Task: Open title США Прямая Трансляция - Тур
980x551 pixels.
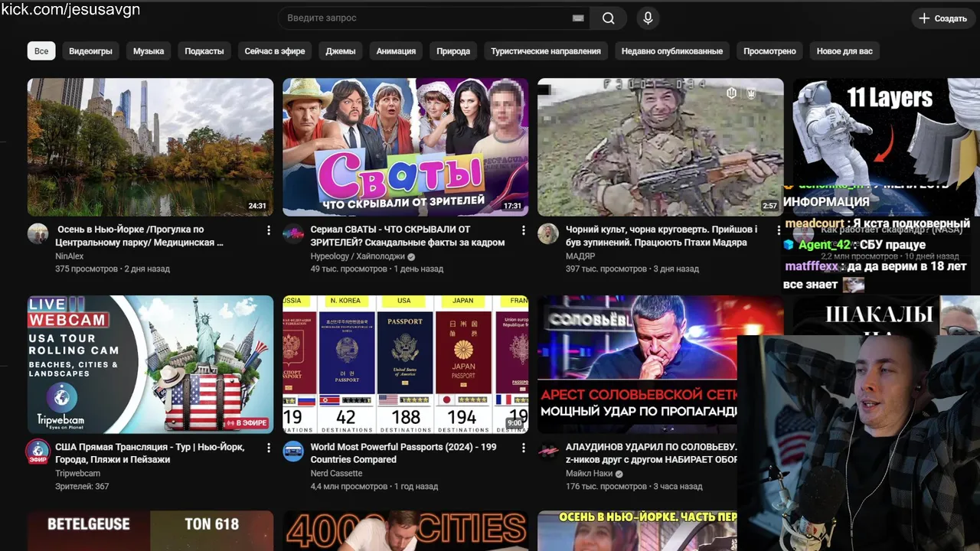Action: 150,453
